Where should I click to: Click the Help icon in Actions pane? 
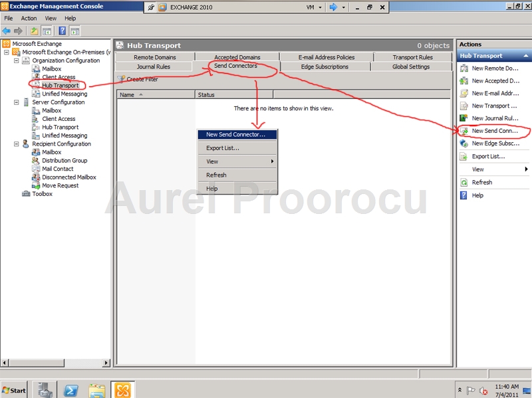[x=464, y=195]
